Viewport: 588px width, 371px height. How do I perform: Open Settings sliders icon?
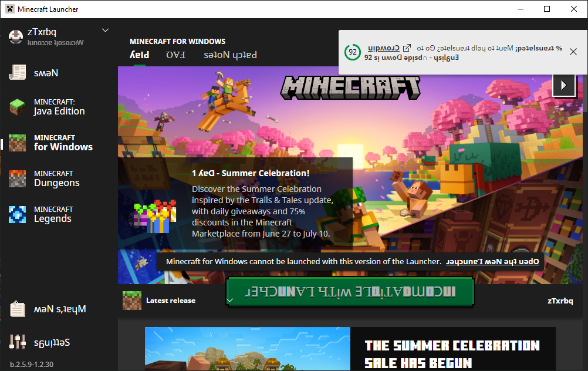pos(17,342)
